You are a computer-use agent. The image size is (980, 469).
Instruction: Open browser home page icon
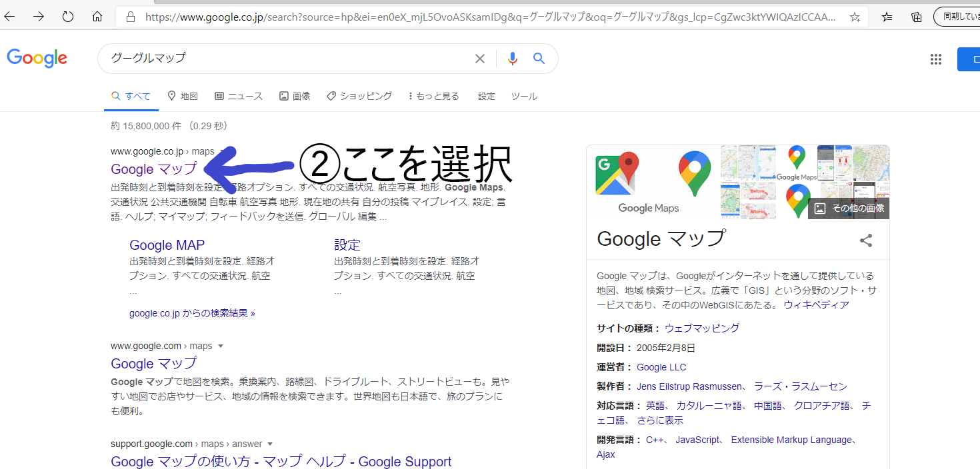[x=97, y=17]
